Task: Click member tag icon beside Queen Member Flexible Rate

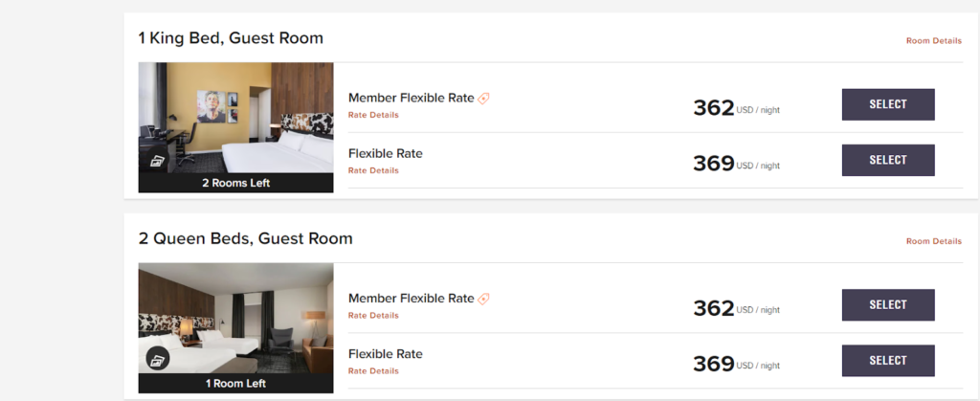Action: pos(484,299)
